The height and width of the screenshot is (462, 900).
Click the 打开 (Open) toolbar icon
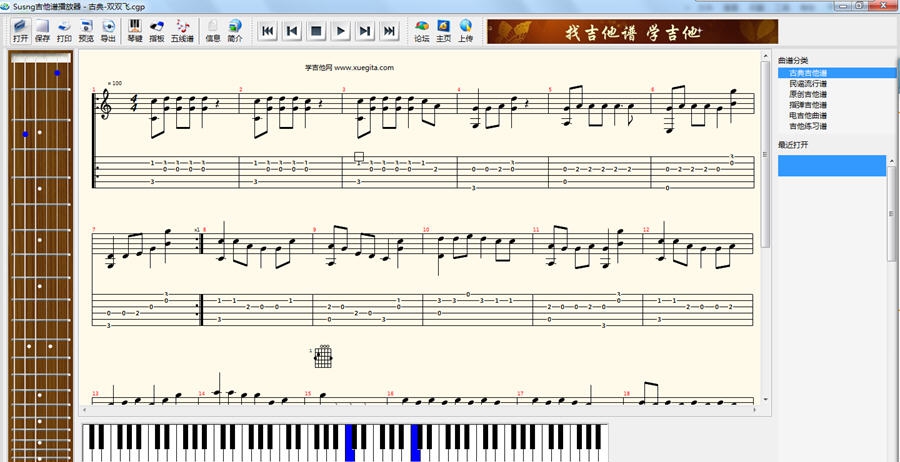pos(21,31)
